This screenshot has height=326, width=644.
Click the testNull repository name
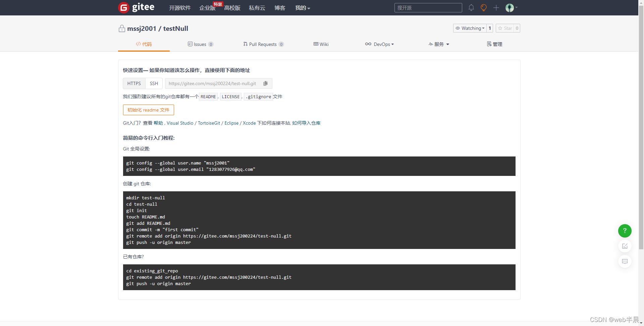176,28
